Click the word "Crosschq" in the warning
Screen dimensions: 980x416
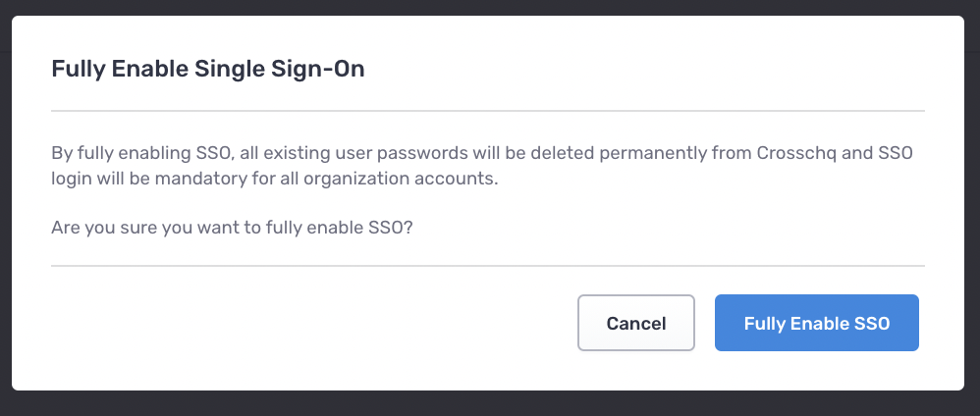797,154
